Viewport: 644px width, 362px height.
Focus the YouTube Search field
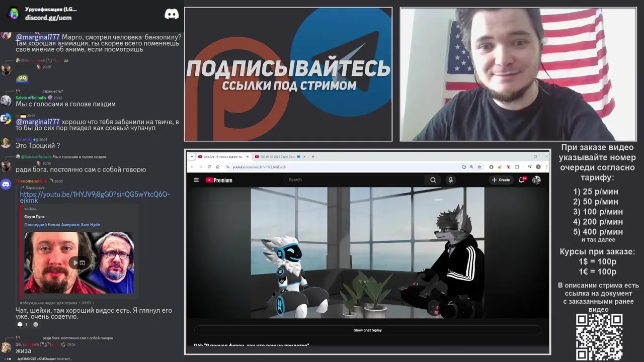(355, 179)
